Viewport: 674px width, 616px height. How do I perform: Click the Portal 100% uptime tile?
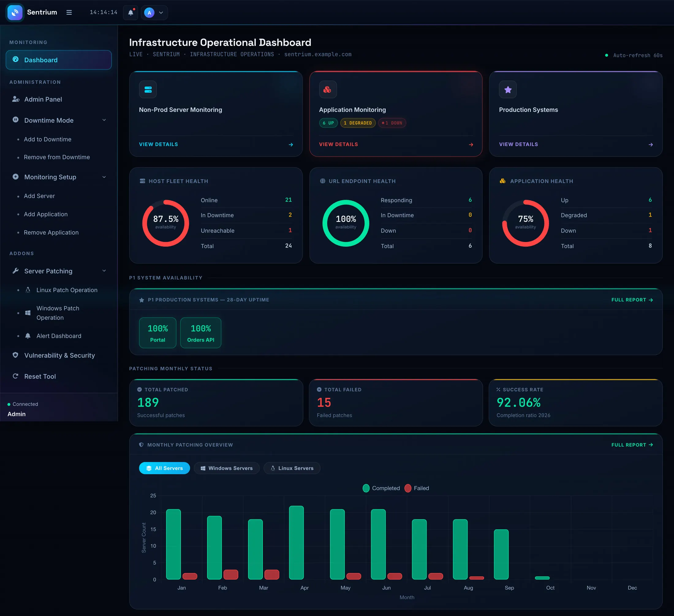(157, 333)
